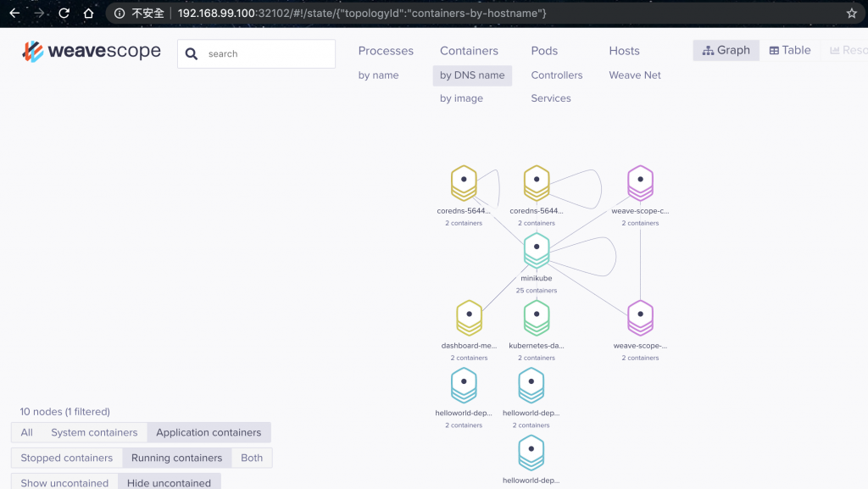The height and width of the screenshot is (489, 868).
Task: Filter to Application containers
Action: [x=209, y=432]
